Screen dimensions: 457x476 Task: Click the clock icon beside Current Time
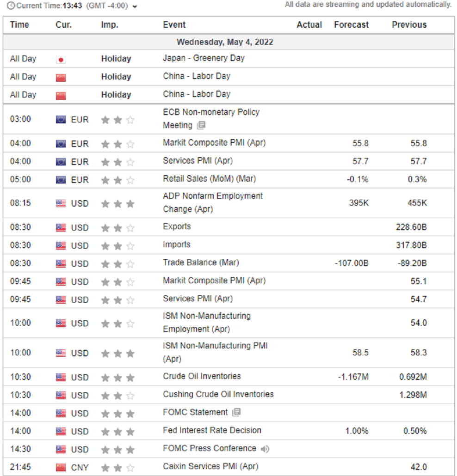click(11, 6)
